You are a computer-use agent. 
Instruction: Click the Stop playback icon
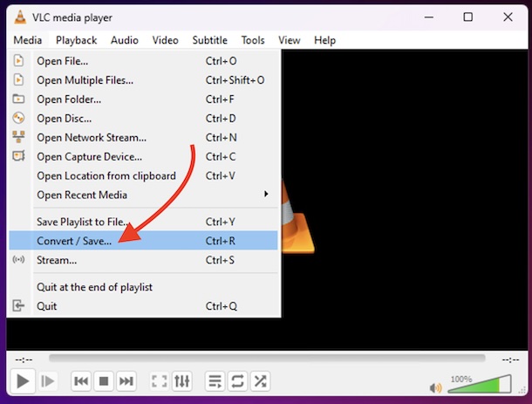[x=104, y=381]
